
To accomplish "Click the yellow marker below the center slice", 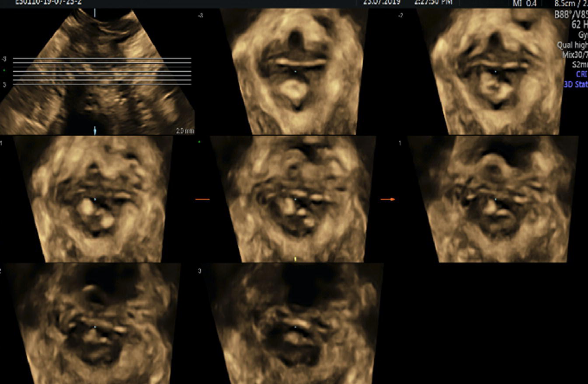I will coord(296,259).
